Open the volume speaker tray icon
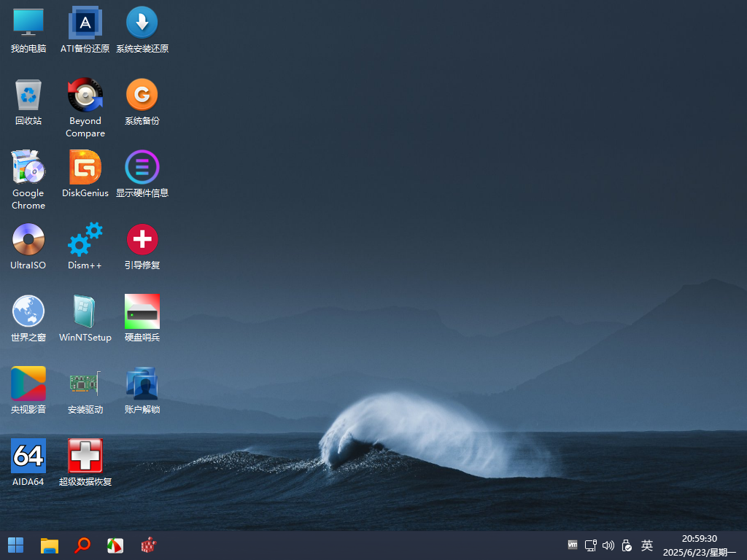This screenshot has width=747, height=560. click(608, 545)
